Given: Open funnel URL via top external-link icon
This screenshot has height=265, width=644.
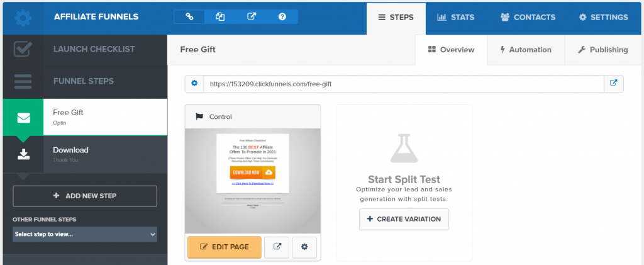Looking at the screenshot, I should pos(252,17).
